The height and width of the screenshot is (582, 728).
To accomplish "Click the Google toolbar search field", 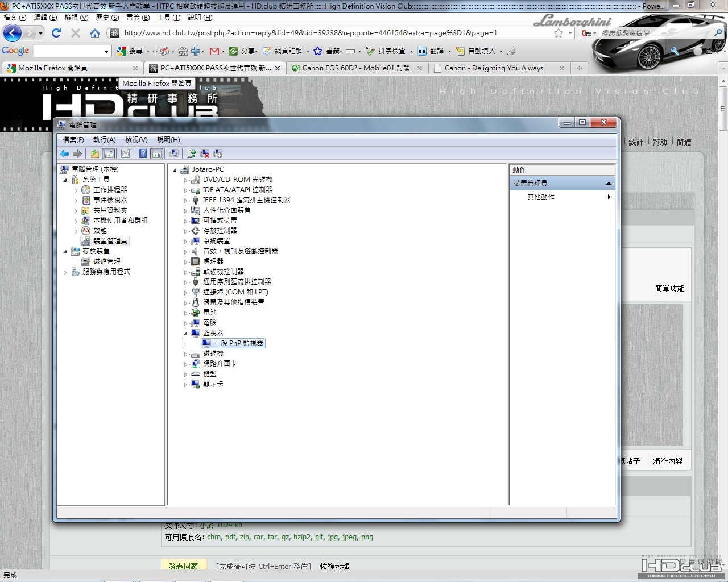I will (68, 51).
